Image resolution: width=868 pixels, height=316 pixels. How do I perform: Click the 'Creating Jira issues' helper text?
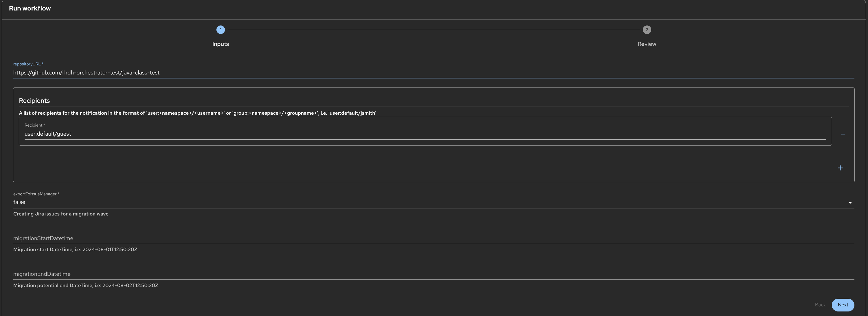[61, 214]
